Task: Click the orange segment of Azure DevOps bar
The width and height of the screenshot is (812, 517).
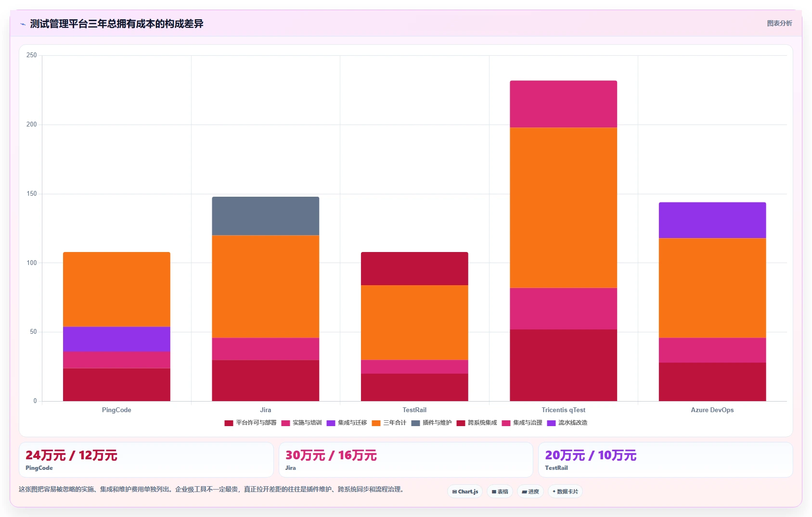Action: pyautogui.click(x=712, y=288)
